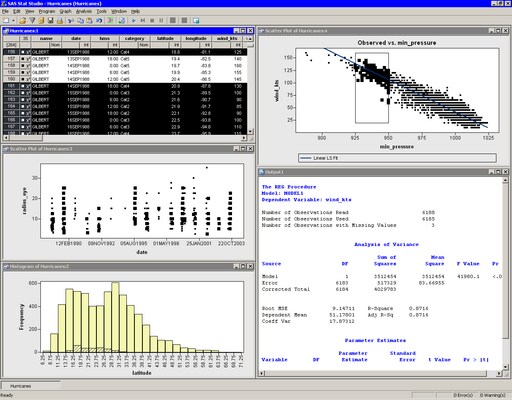
Task: Open the Edit menu
Action: tap(17, 11)
